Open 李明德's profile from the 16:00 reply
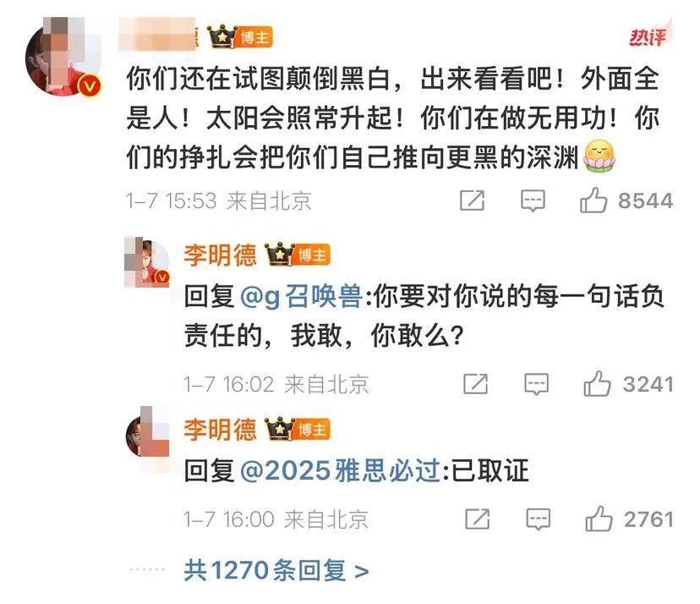 click(220, 430)
